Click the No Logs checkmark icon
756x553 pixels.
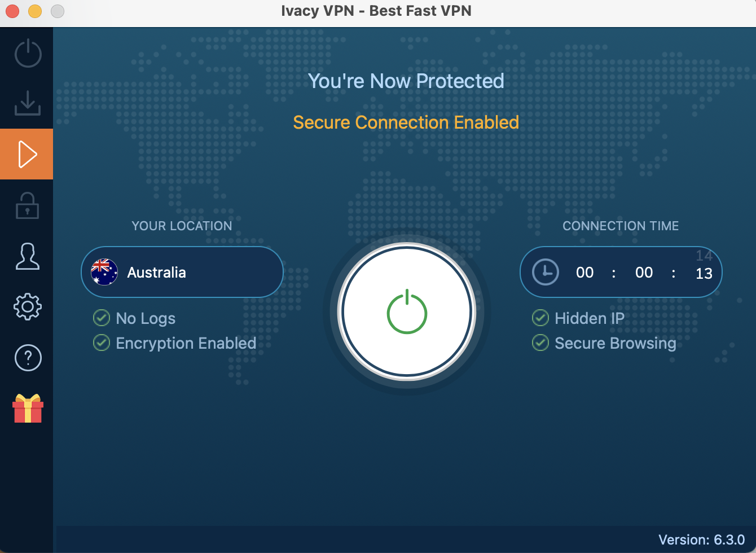point(102,318)
